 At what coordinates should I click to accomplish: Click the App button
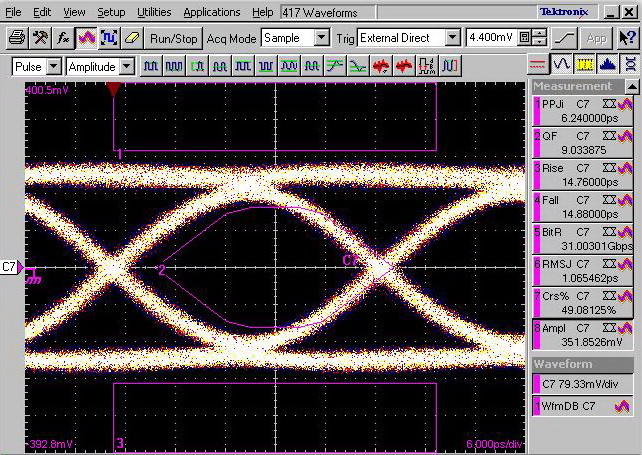597,38
